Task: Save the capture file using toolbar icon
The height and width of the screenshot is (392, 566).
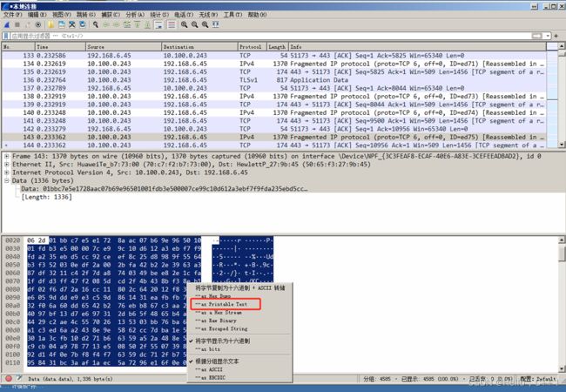Action: (62, 24)
